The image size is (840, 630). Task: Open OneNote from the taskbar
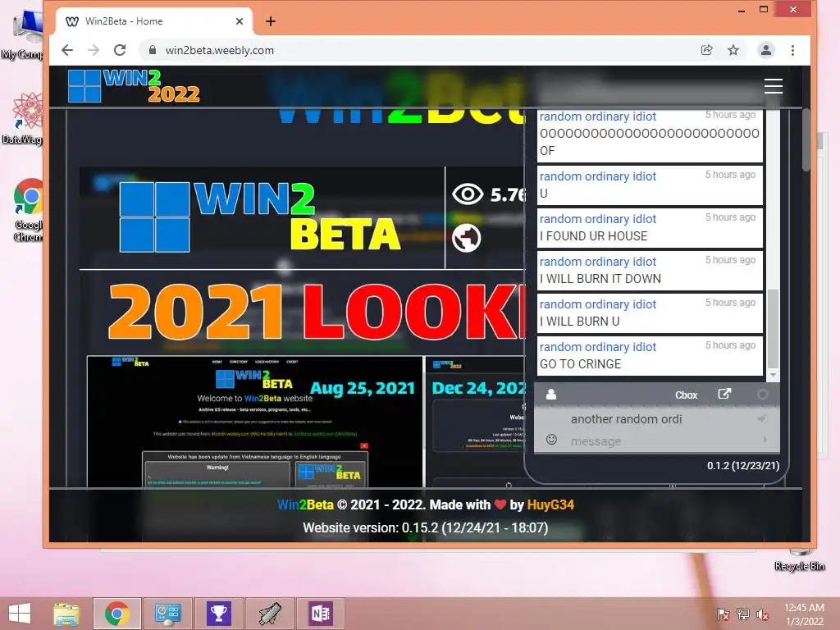(x=321, y=614)
